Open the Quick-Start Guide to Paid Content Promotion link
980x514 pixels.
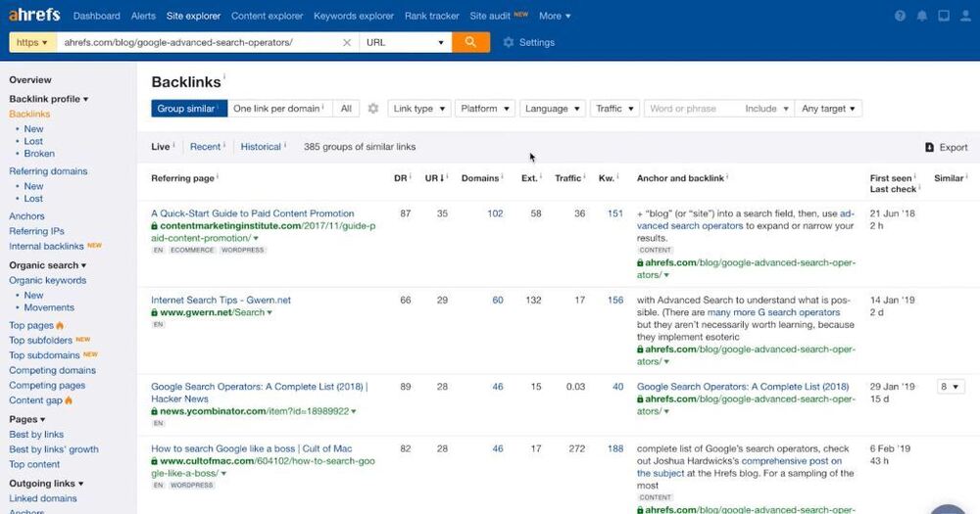tap(253, 213)
